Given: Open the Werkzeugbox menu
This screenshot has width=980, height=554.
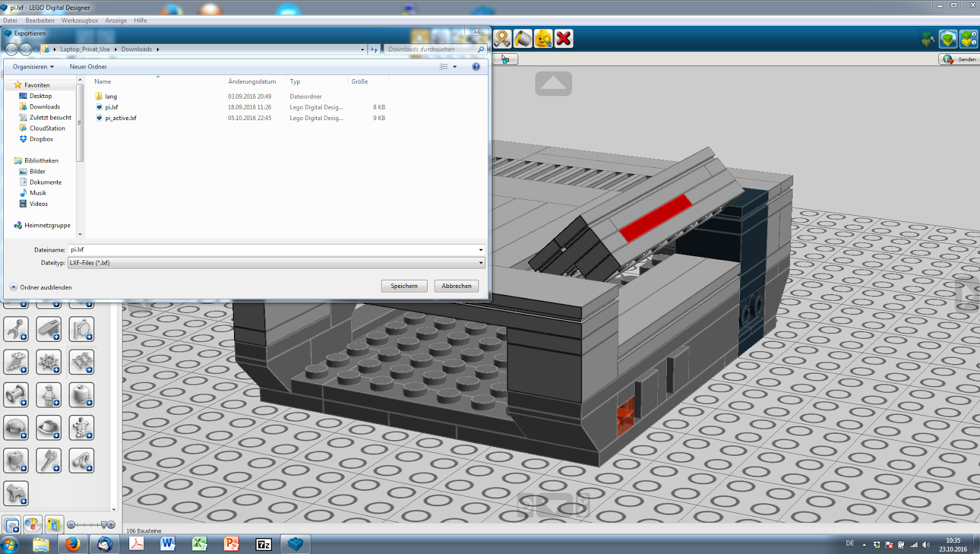Looking at the screenshot, I should tap(80, 20).
